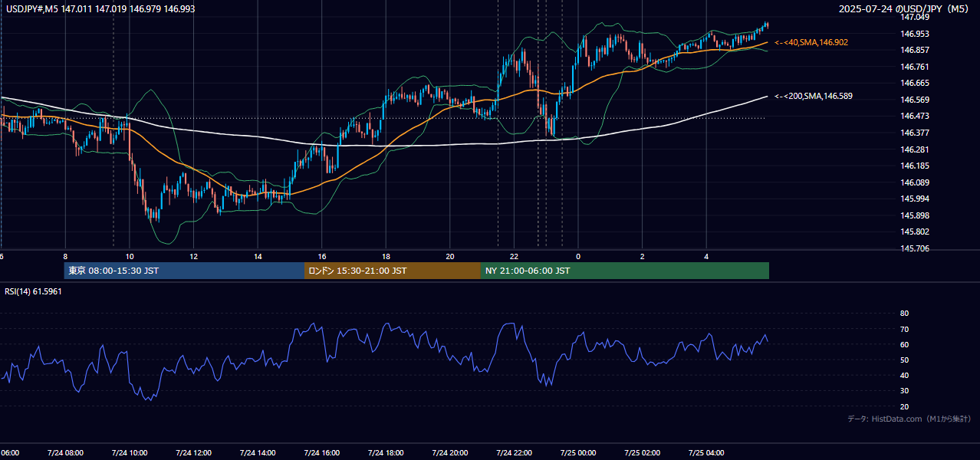Screen dimensions: 980x460
Task: Click hour label 12 under price chart
Action: click(194, 256)
